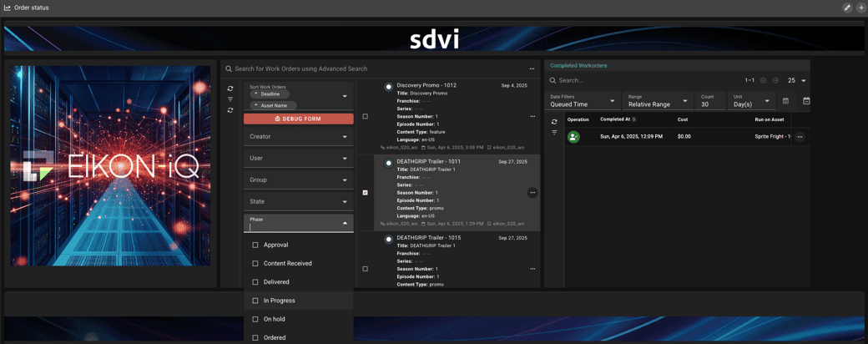Click the magnifier icon in the Work Orders search
This screenshot has width=868, height=344.
(x=228, y=68)
